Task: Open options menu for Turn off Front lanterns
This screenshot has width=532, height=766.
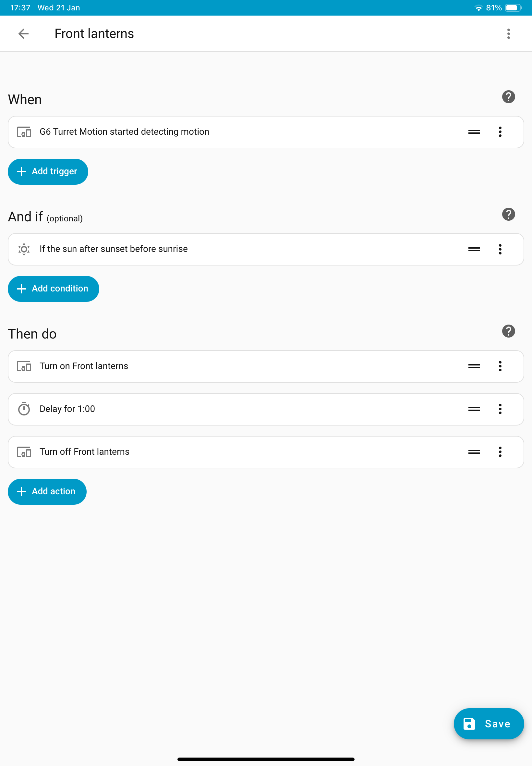Action: point(500,452)
